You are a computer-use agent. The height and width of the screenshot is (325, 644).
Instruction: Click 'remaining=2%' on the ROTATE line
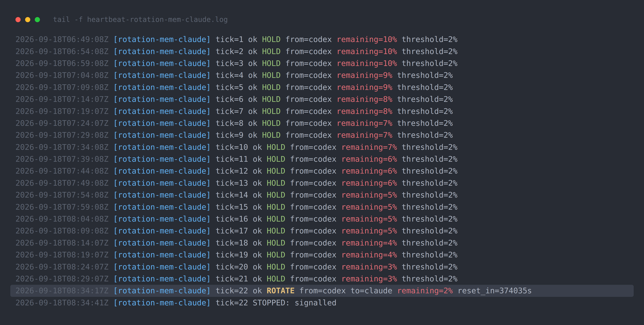(425, 291)
